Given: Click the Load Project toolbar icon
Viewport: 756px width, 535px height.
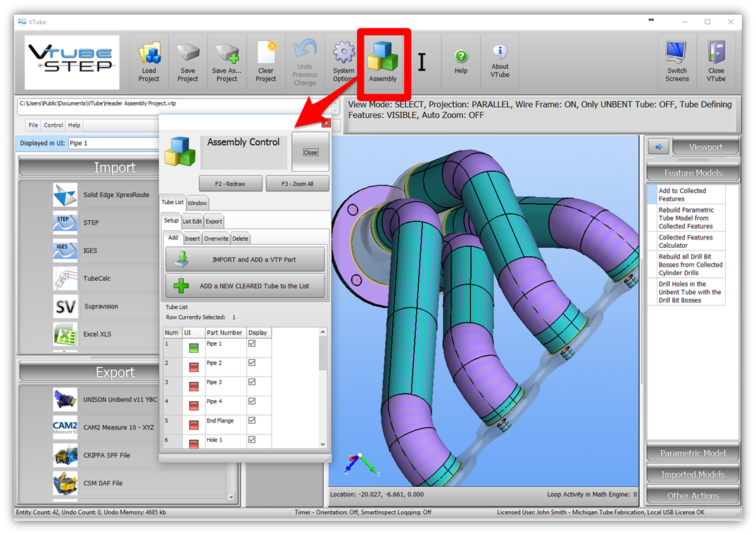Looking at the screenshot, I should 149,54.
